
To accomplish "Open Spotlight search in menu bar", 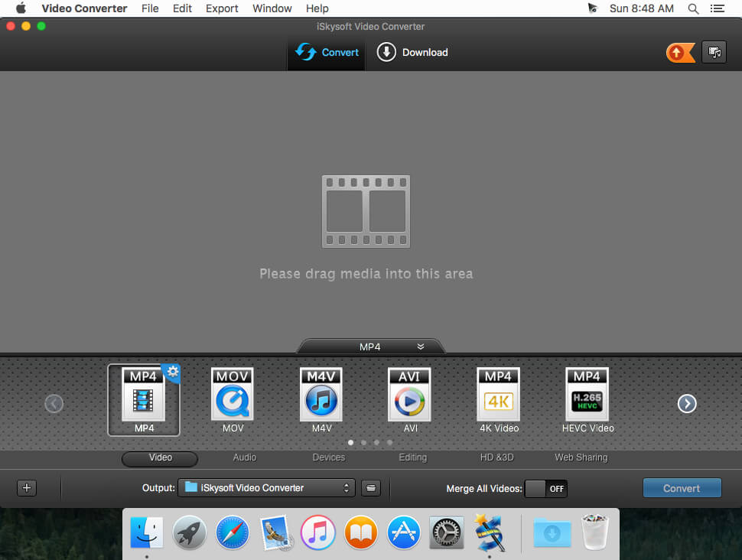I will click(x=693, y=8).
